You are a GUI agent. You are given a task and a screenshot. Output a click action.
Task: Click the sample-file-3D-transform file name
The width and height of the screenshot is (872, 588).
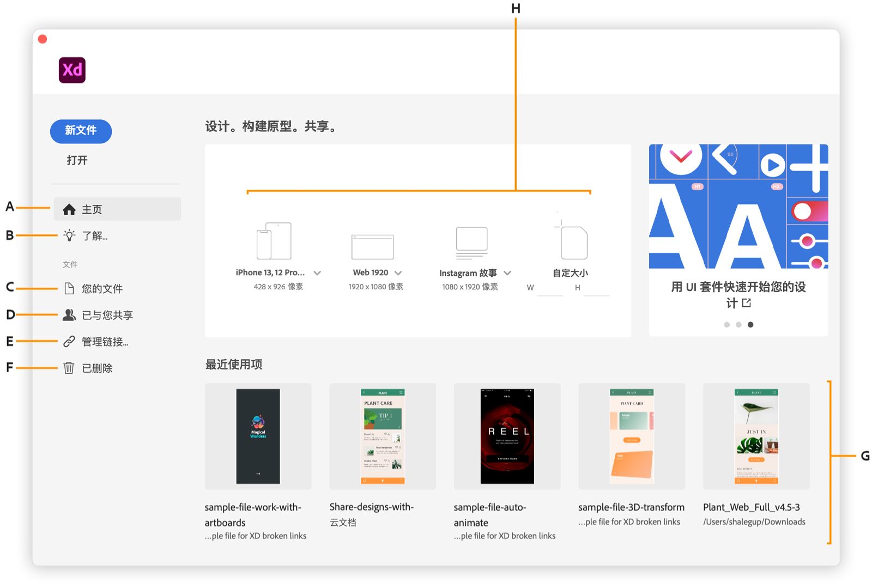coord(631,507)
